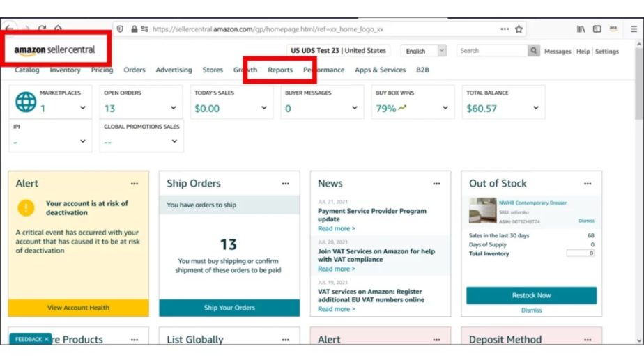
Task: Open the Inventory menu
Action: 66,70
